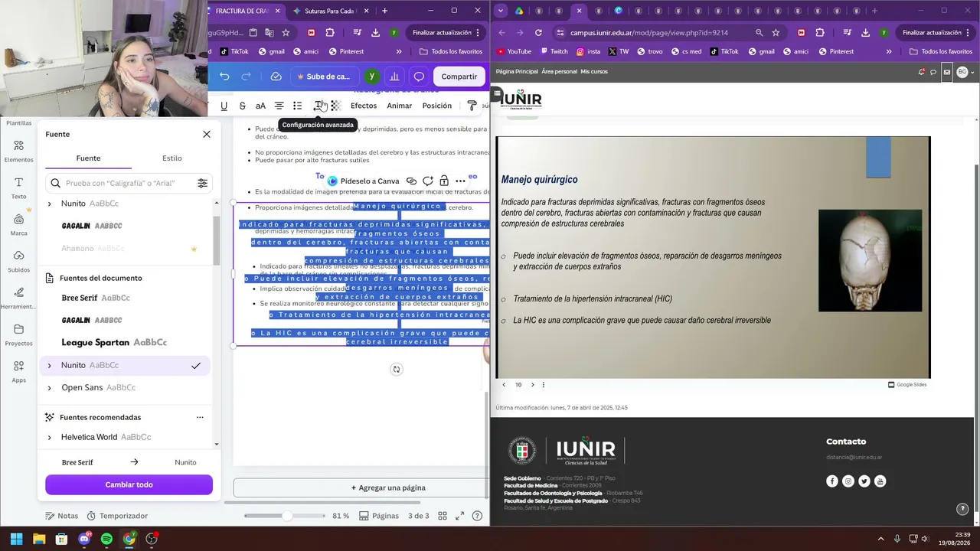Open Efectos in text toolbar
This screenshot has width=980, height=551.
(x=364, y=106)
